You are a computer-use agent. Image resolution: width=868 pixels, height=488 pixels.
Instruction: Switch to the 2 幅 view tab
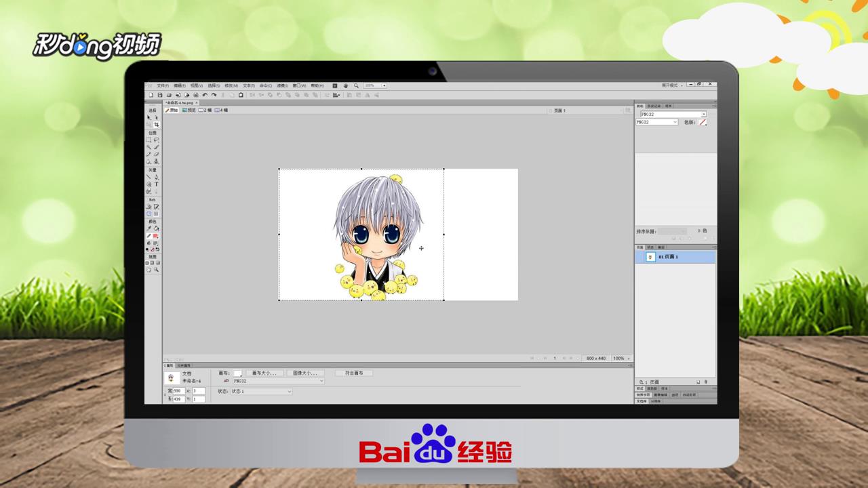(x=205, y=110)
